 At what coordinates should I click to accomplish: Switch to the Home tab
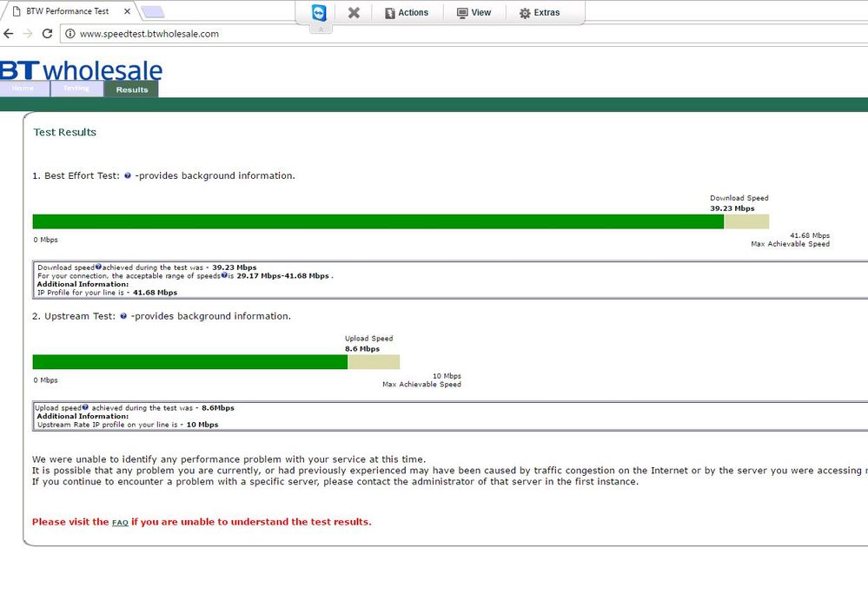pyautogui.click(x=23, y=89)
